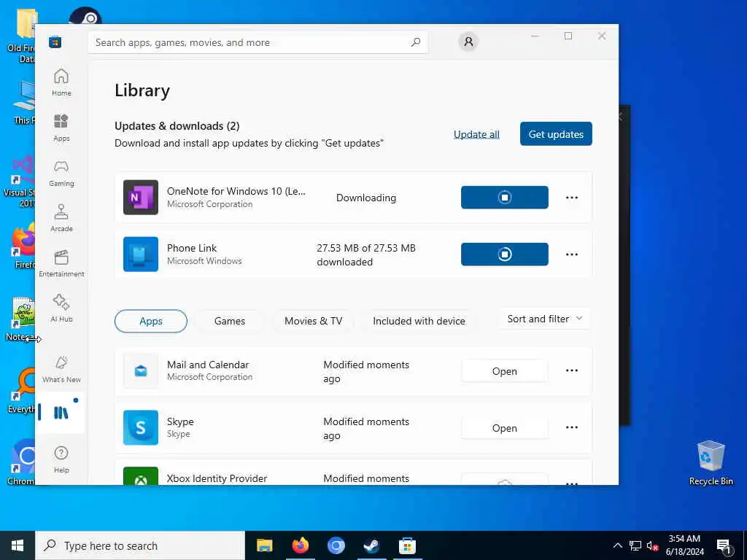Screen dimensions: 747x560
Task: Open Mail and Calendar app
Action: (x=505, y=371)
